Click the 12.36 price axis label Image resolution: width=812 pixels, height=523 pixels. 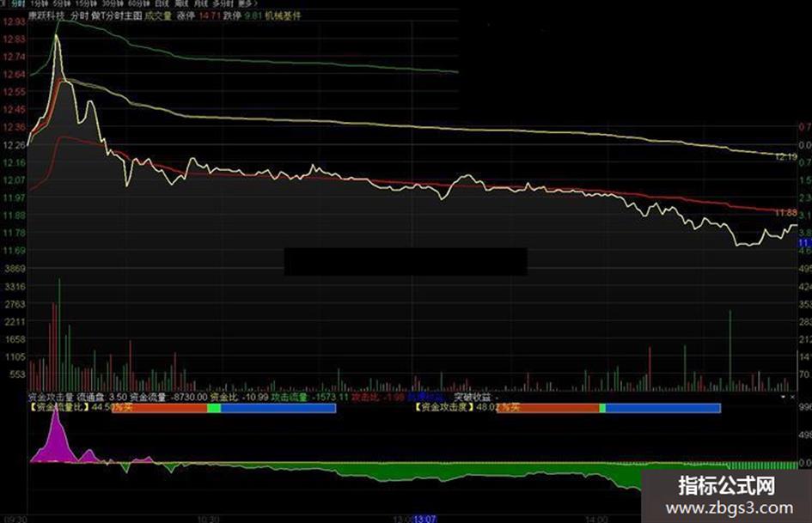coord(14,127)
